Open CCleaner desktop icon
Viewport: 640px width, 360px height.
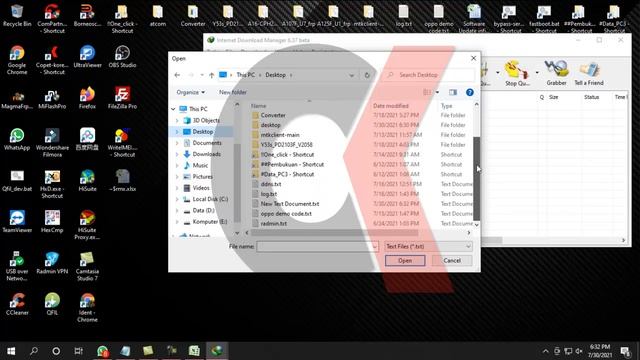pyautogui.click(x=17, y=304)
